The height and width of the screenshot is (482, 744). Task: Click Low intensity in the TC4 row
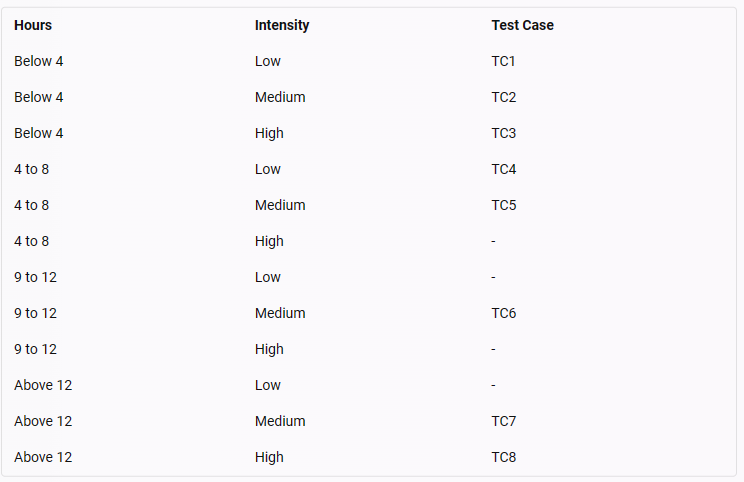point(268,169)
